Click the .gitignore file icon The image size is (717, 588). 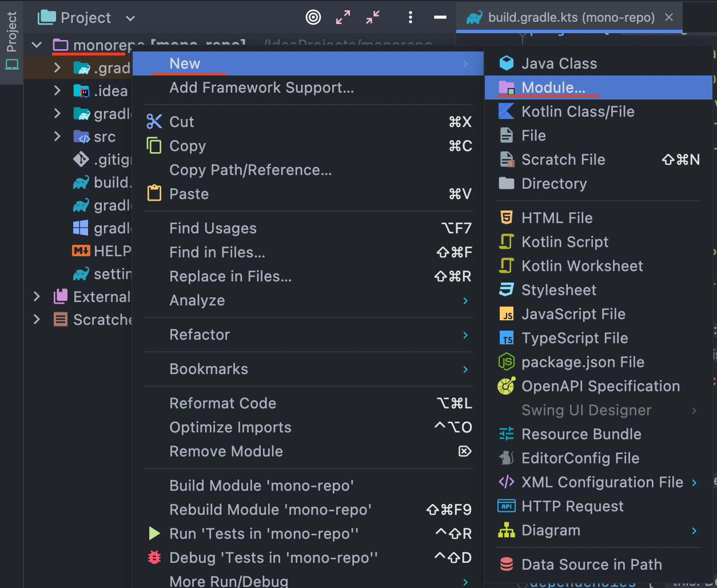81,160
